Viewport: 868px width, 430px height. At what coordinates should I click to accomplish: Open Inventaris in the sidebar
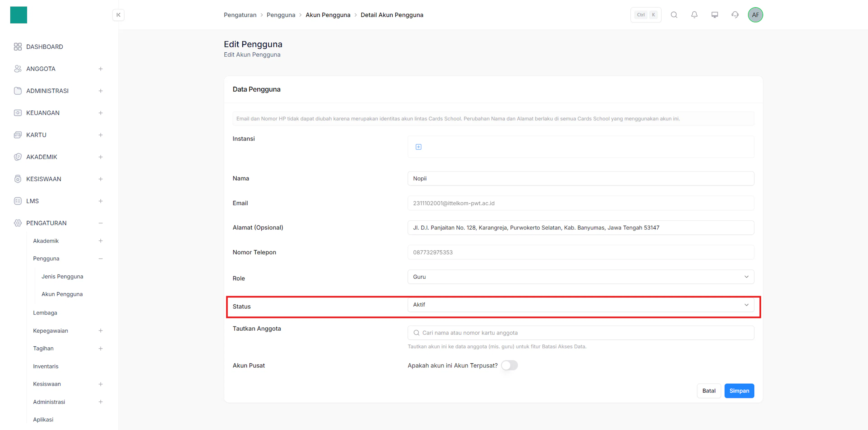(45, 366)
